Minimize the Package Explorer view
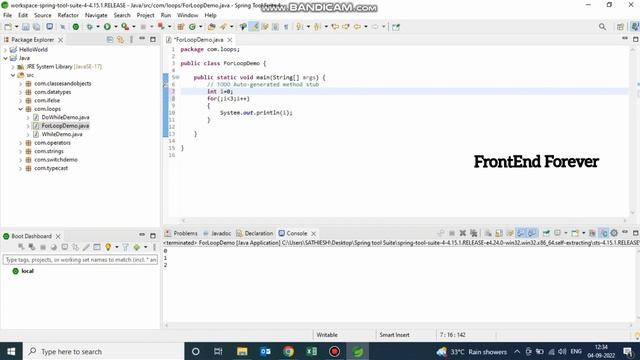The image size is (640, 360). pos(142,39)
